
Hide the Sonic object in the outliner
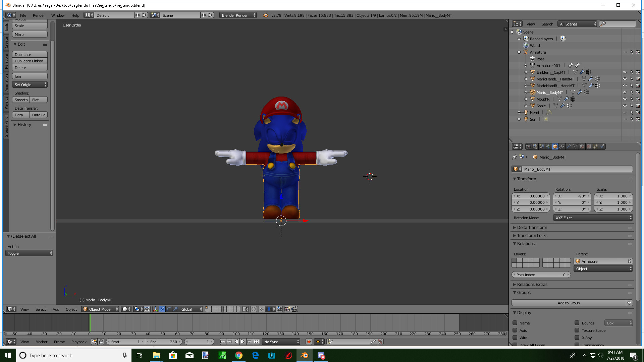click(625, 105)
